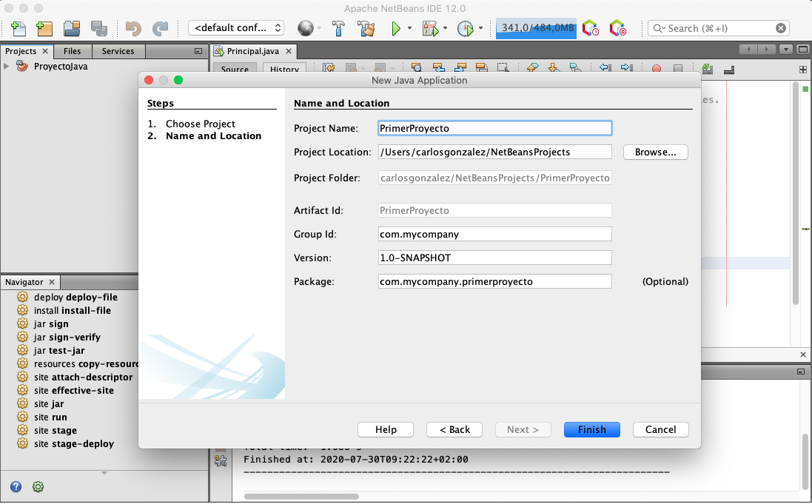Click the Build Project hammer icon
The image size is (812, 504).
[338, 28]
